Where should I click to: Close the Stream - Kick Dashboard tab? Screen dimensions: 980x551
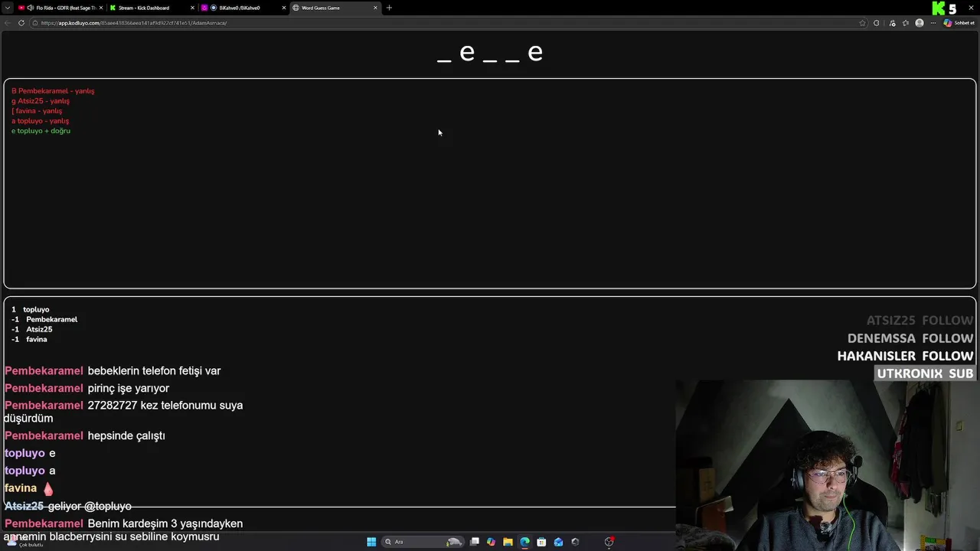pyautogui.click(x=192, y=8)
